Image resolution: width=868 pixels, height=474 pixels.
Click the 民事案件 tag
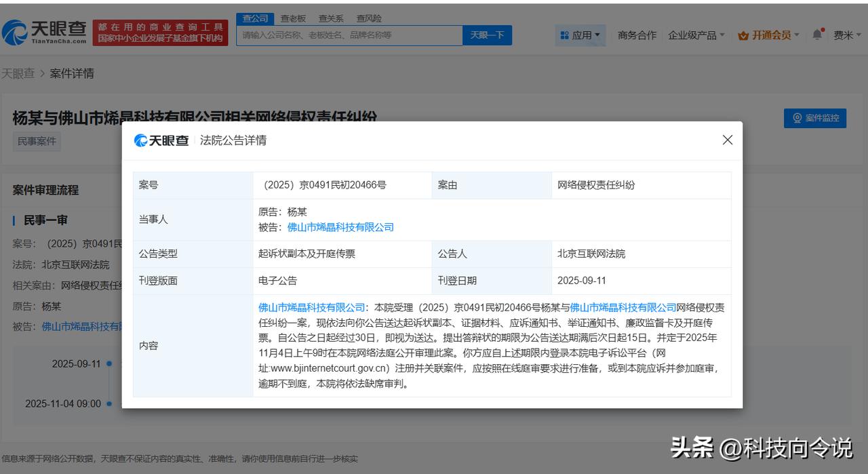(37, 141)
